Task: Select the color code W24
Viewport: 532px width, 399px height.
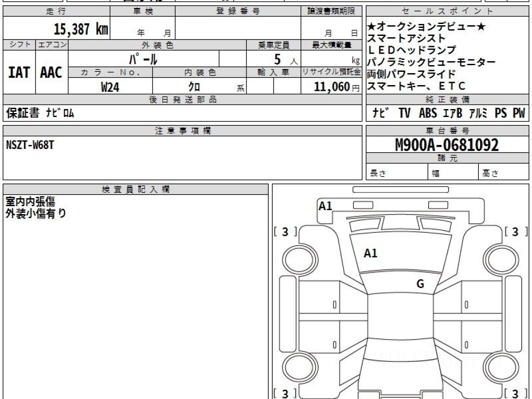Action: click(110, 87)
